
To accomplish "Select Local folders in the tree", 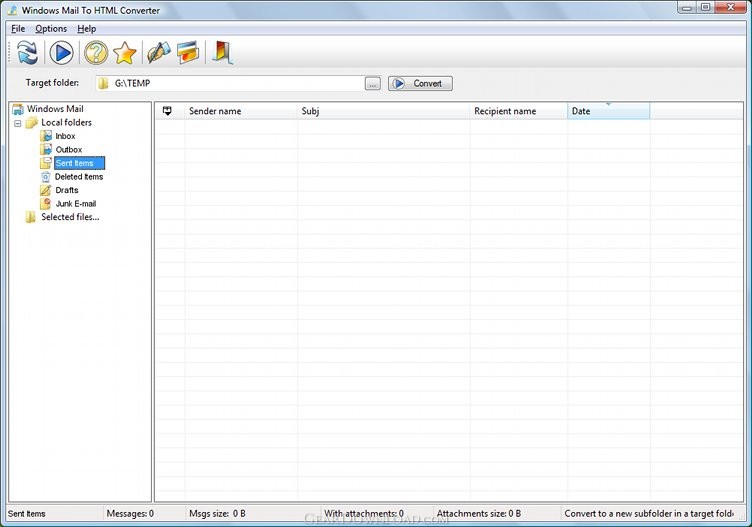I will click(x=66, y=122).
